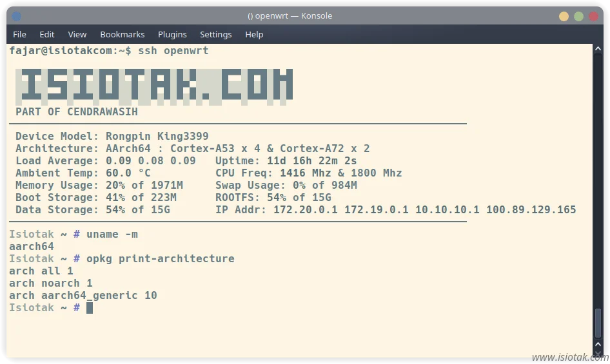Click the scrollbar up arrow at the top
610x364 pixels.
click(598, 48)
